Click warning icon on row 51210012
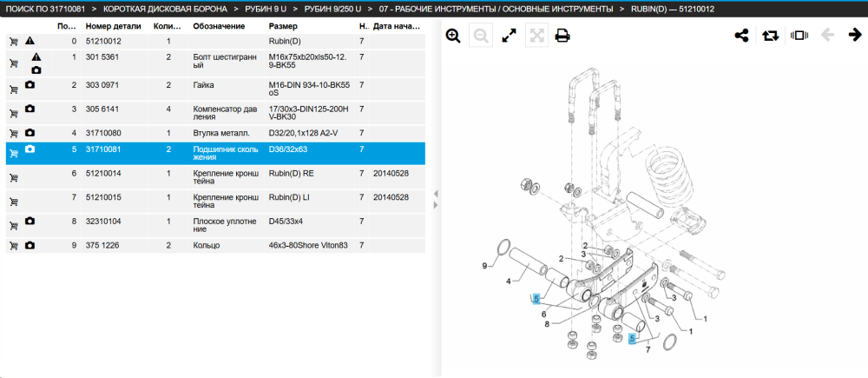Screen dimensions: 868x378 coord(30,41)
